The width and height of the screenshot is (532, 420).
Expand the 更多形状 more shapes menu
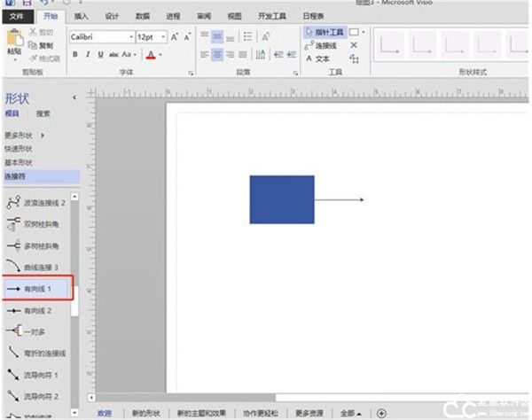24,135
